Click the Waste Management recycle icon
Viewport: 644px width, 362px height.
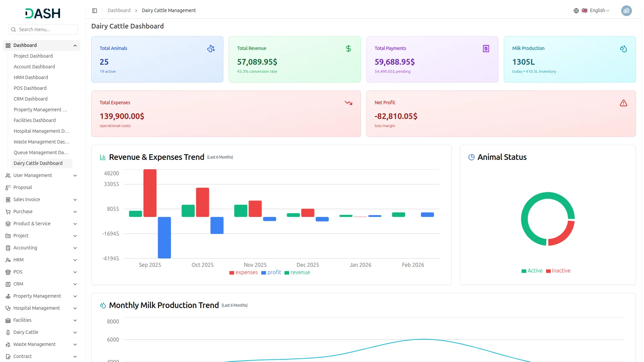tap(8, 345)
